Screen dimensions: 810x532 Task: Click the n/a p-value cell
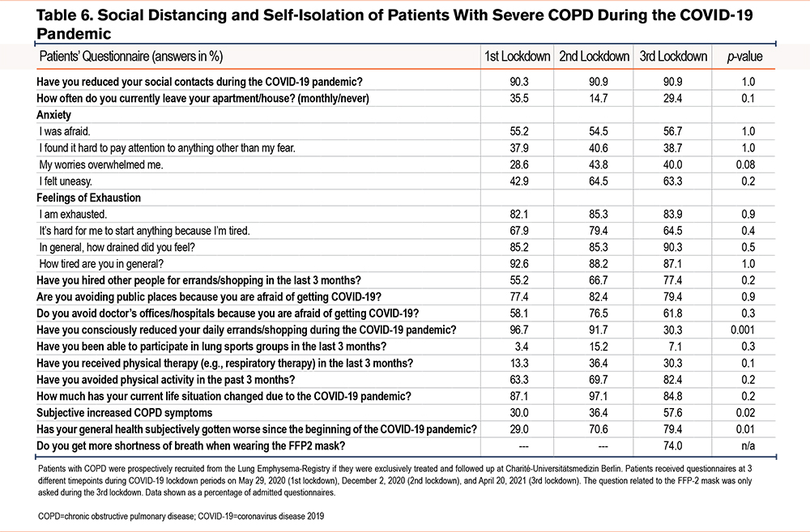tap(748, 445)
